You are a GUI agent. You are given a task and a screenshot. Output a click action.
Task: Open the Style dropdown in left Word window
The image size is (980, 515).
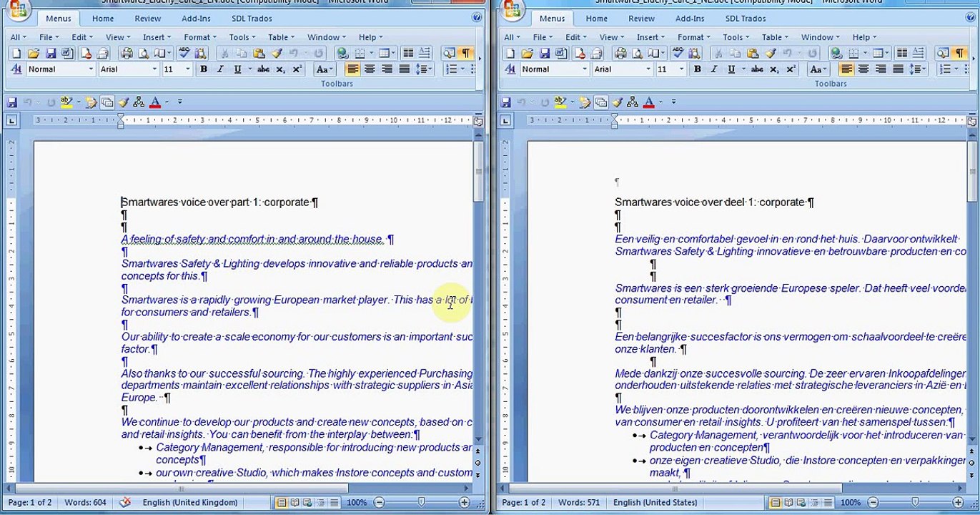click(91, 69)
